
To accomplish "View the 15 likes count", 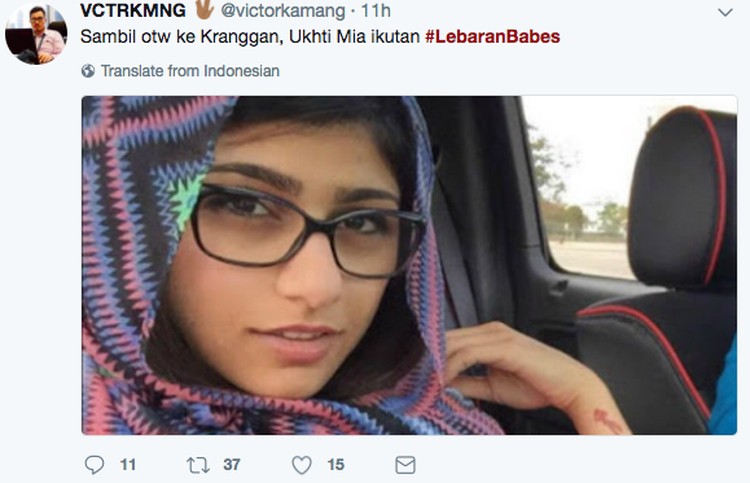I will coord(336,465).
